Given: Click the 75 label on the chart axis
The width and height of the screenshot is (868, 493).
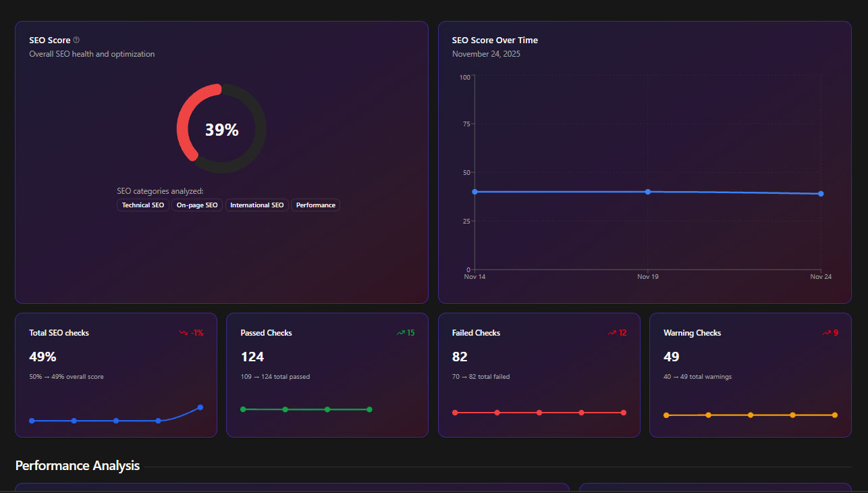Looking at the screenshot, I should coord(466,124).
